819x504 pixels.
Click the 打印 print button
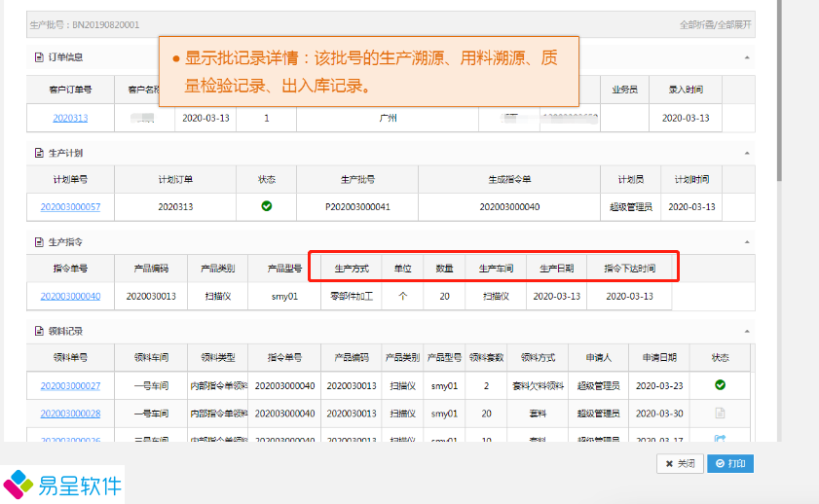(730, 463)
